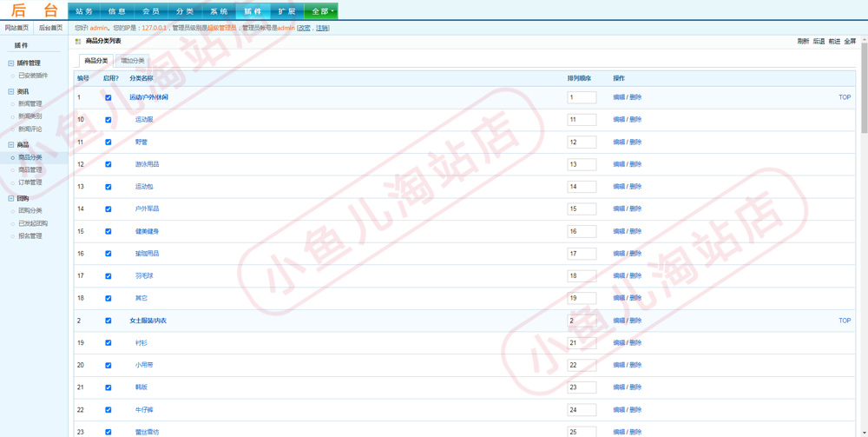
Task: Open the 运动/户外/休闲 category name
Action: click(x=149, y=97)
